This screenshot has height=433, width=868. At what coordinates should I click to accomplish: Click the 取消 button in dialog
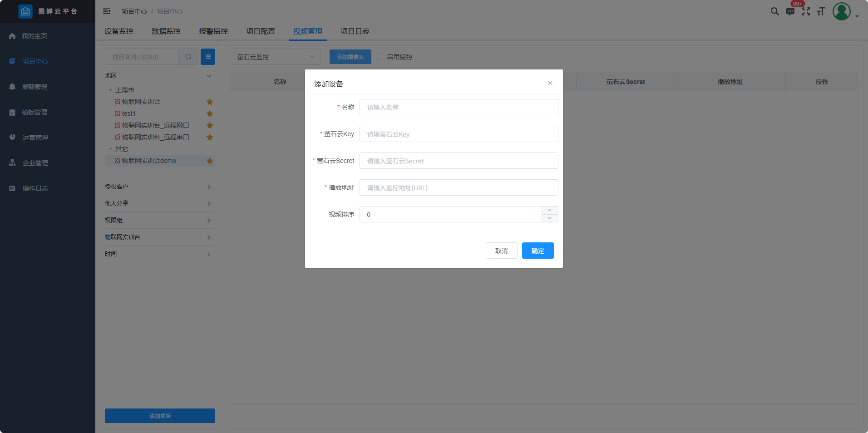click(501, 251)
